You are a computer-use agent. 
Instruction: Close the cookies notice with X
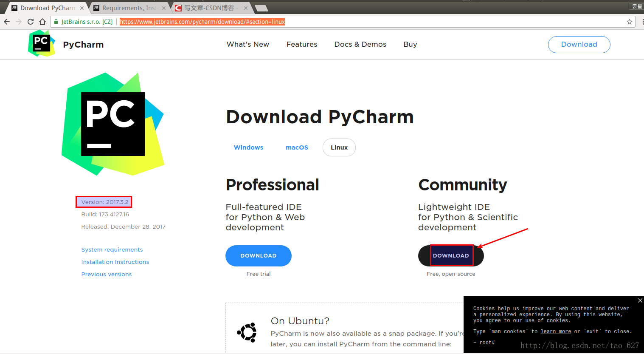640,300
